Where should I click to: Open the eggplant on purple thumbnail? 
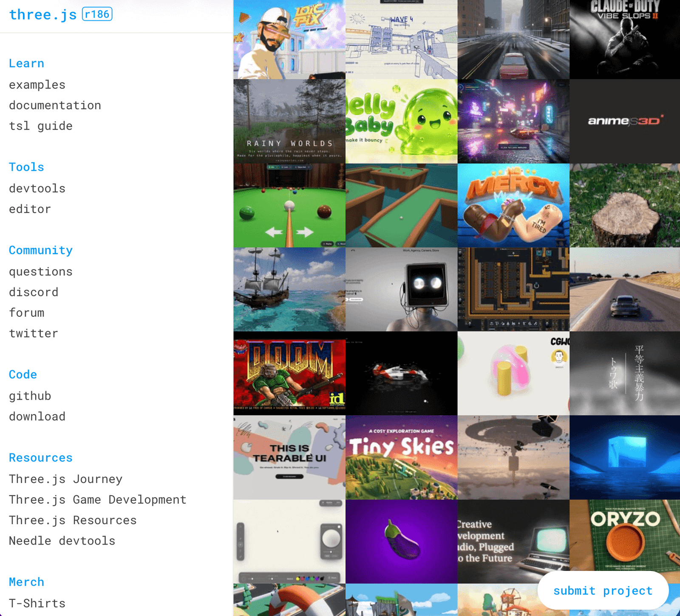402,542
